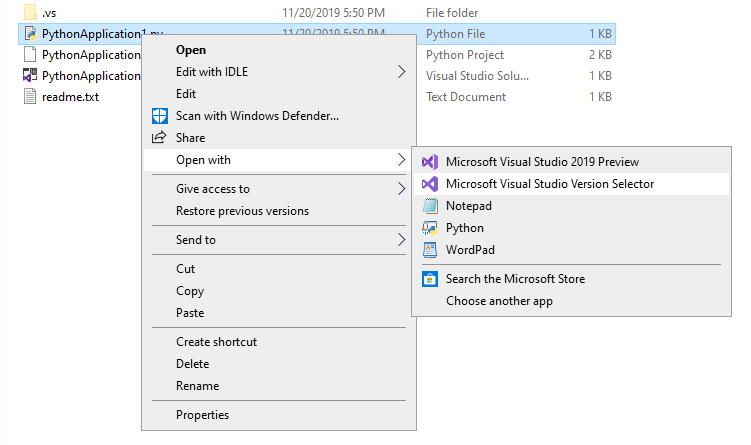Screen dimensions: 751x445
Task: Select the readme.txt file
Action: [69, 97]
